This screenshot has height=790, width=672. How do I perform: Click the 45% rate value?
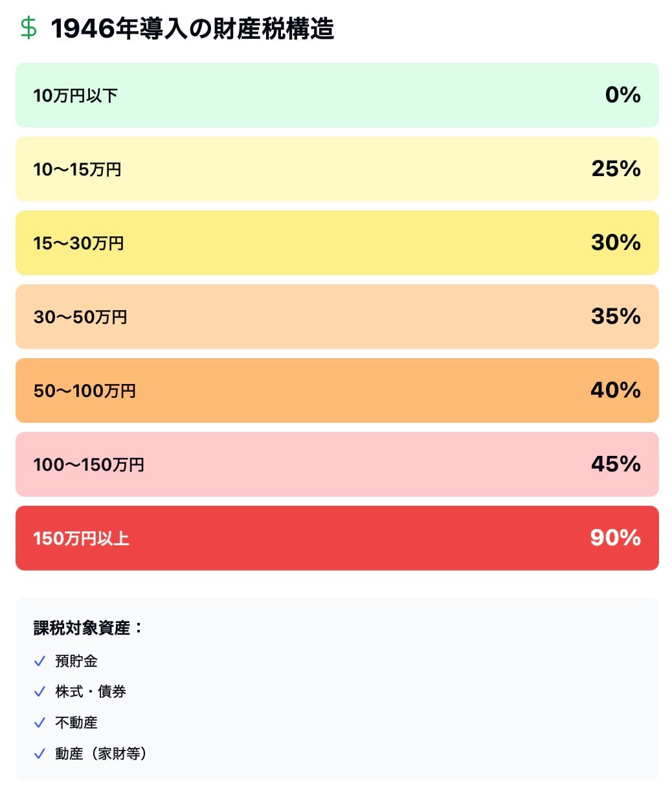616,464
